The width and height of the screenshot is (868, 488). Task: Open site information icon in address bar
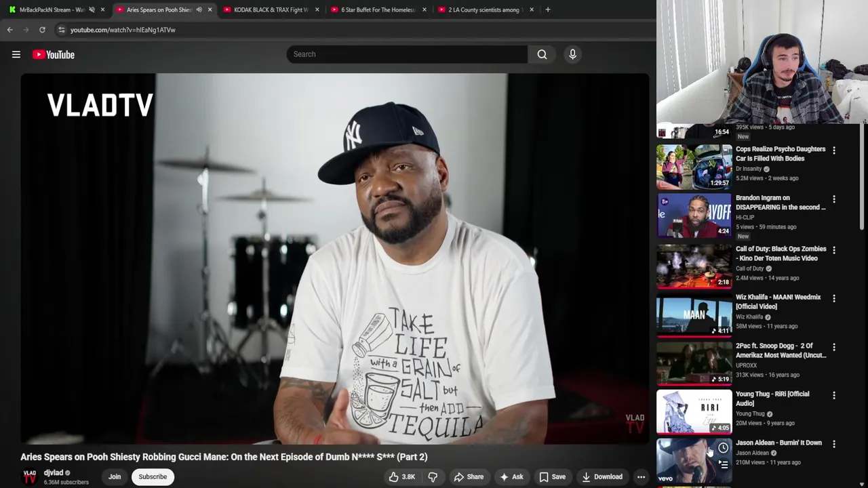(x=61, y=30)
